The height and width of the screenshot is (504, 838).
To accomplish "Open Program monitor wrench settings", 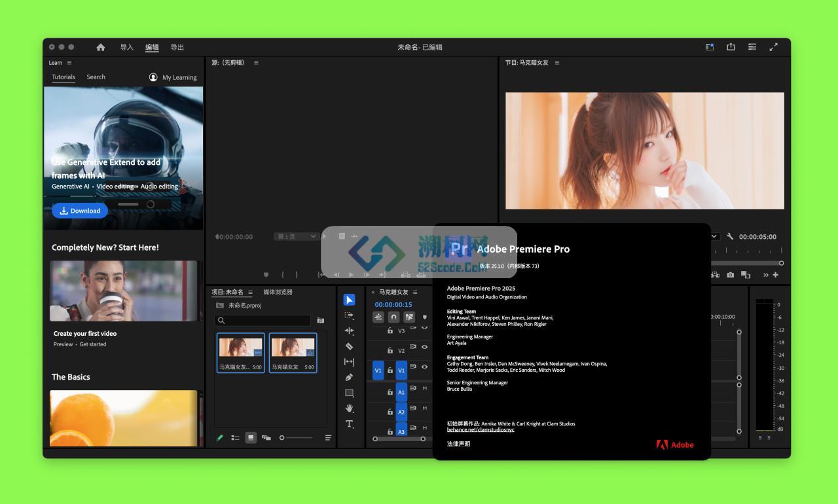I will tap(730, 236).
